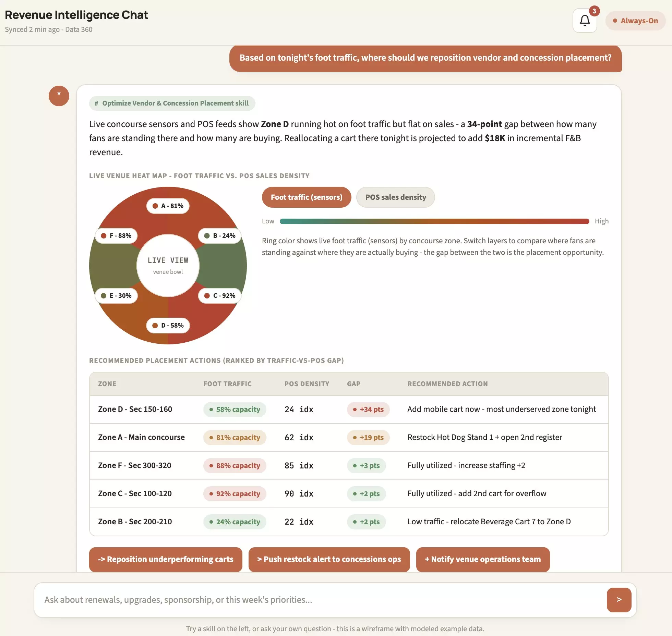Toggle the Always-On status pill
672x636 pixels.
pyautogui.click(x=635, y=21)
